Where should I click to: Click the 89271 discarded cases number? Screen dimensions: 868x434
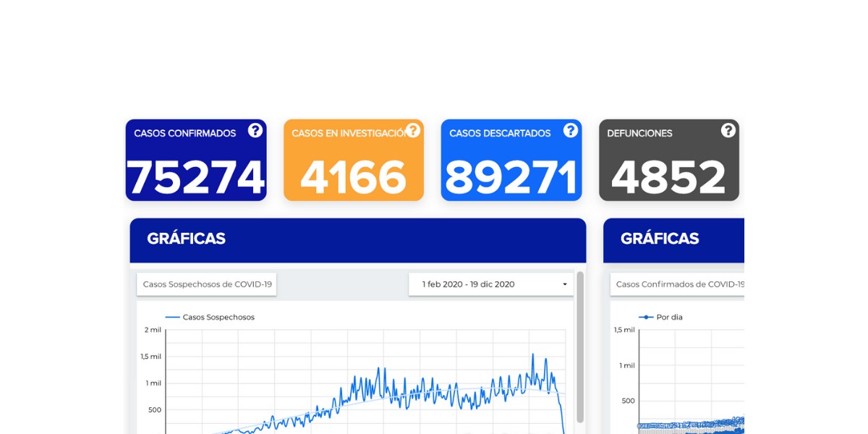tap(511, 178)
